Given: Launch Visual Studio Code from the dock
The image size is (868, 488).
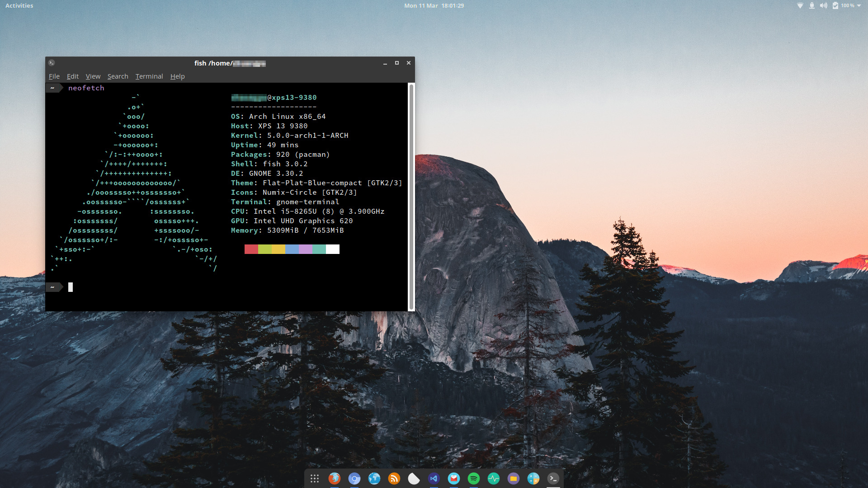Looking at the screenshot, I should click(x=434, y=479).
